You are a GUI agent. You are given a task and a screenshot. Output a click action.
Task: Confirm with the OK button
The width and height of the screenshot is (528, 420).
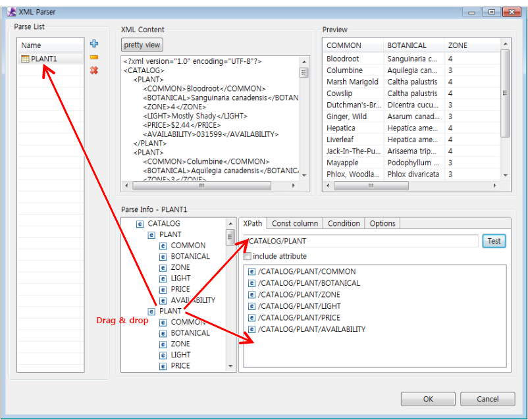[x=428, y=399]
